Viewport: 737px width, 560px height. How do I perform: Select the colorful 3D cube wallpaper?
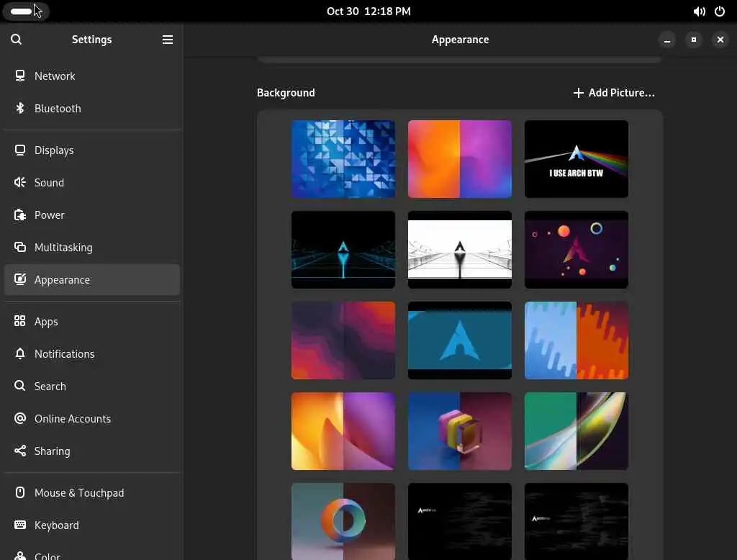(460, 431)
